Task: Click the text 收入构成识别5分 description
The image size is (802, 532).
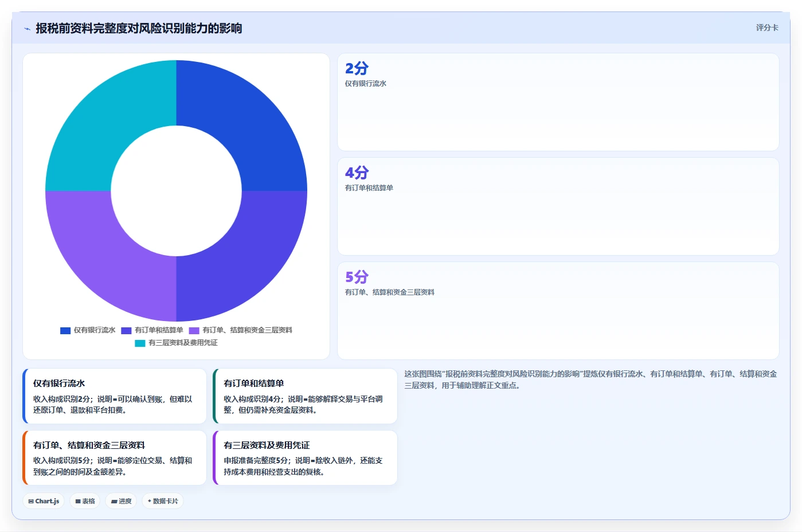Action: 112,466
